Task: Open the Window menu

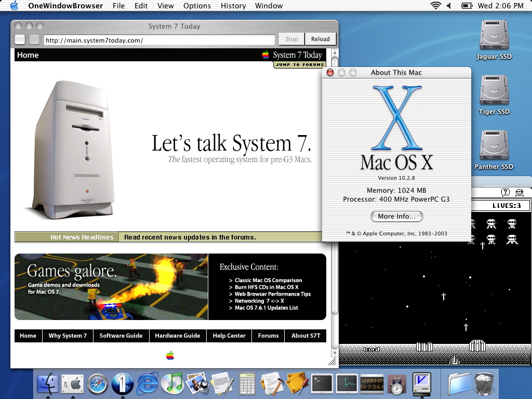Action: [269, 6]
